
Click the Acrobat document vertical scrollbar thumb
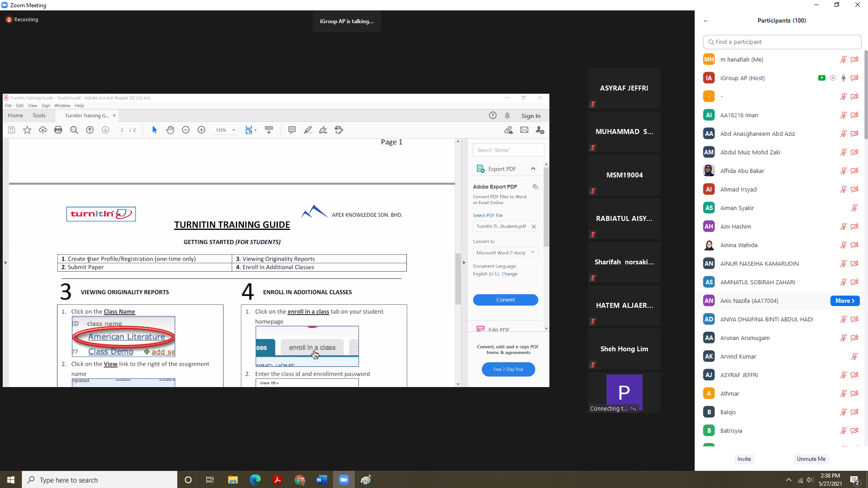pyautogui.click(x=458, y=278)
